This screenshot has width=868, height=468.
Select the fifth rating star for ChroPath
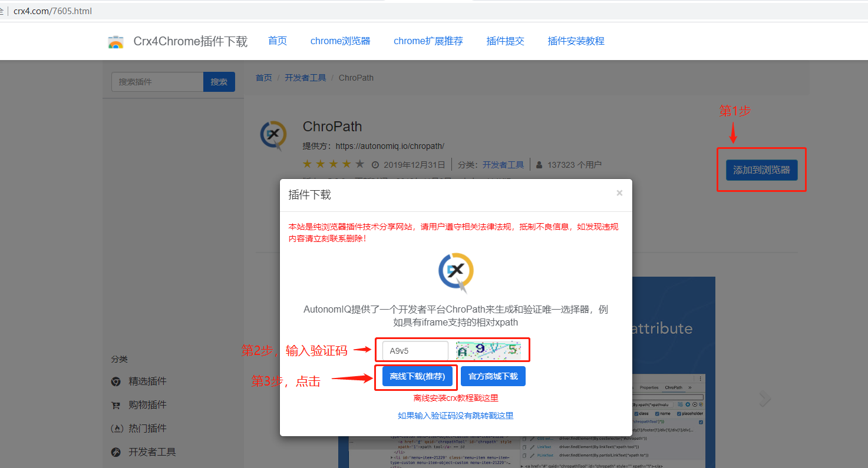pyautogui.click(x=359, y=164)
